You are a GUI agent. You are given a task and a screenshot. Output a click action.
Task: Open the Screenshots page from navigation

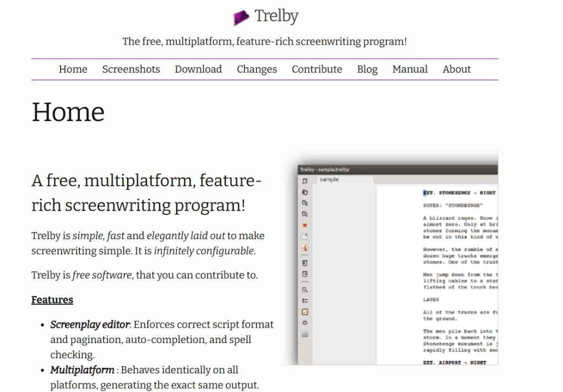[x=131, y=69]
